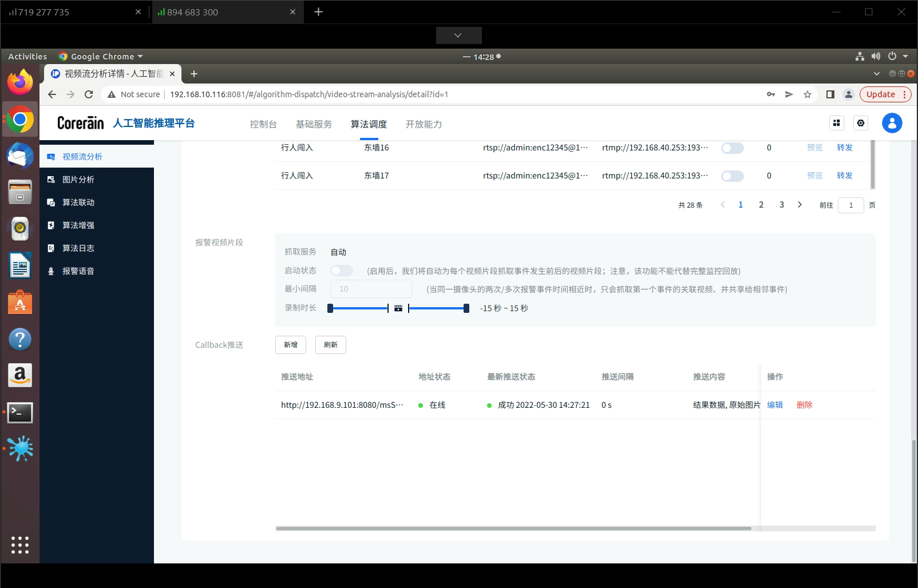Screen dimensions: 918x588
Task: Click the browser address bar URL
Action: point(309,94)
